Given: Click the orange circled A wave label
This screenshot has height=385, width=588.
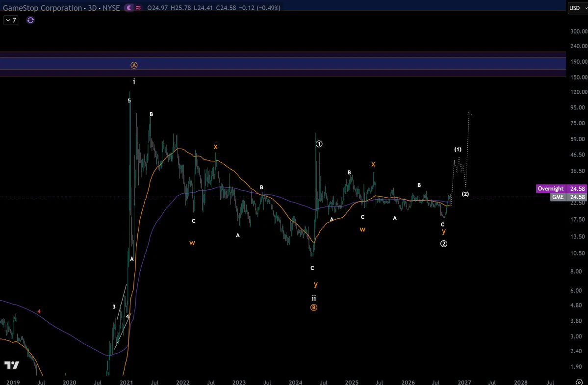Looking at the screenshot, I should click(x=134, y=65).
